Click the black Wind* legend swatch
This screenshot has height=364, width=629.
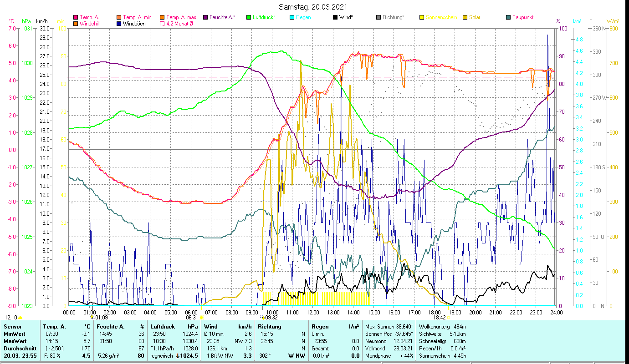335,18
